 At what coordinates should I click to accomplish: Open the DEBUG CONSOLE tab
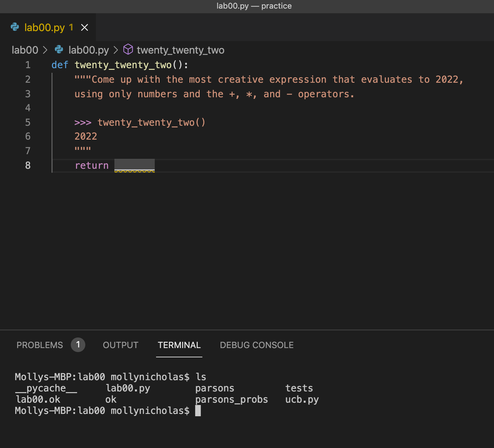(x=257, y=345)
